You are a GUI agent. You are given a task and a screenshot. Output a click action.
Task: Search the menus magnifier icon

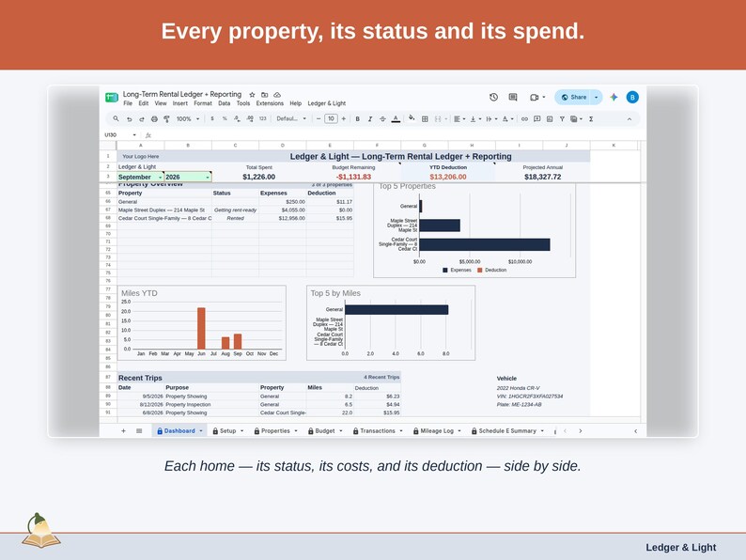pyautogui.click(x=116, y=118)
